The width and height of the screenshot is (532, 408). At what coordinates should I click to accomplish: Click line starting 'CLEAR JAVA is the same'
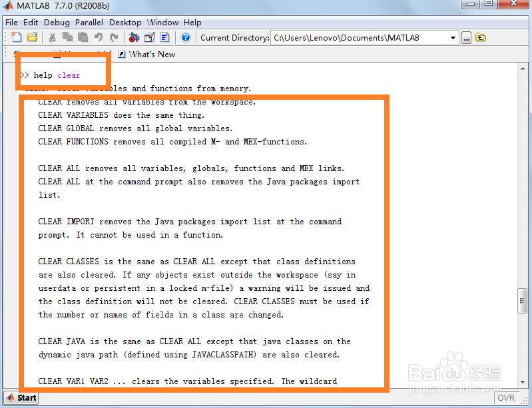(194, 341)
